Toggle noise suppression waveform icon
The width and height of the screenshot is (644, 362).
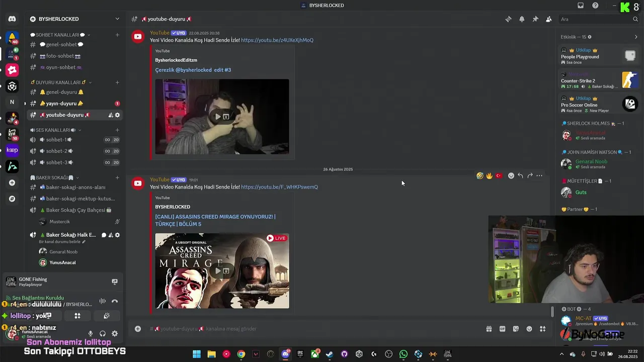pyautogui.click(x=103, y=301)
